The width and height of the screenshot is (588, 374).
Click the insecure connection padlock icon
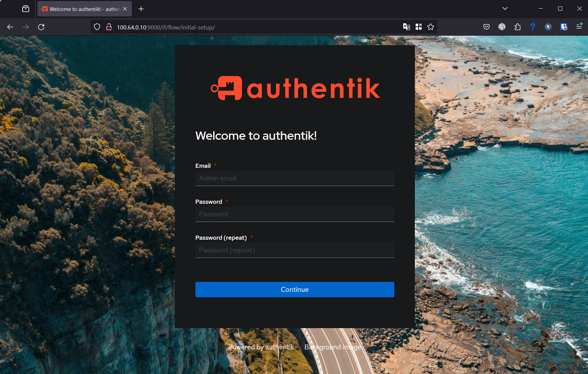coord(109,27)
